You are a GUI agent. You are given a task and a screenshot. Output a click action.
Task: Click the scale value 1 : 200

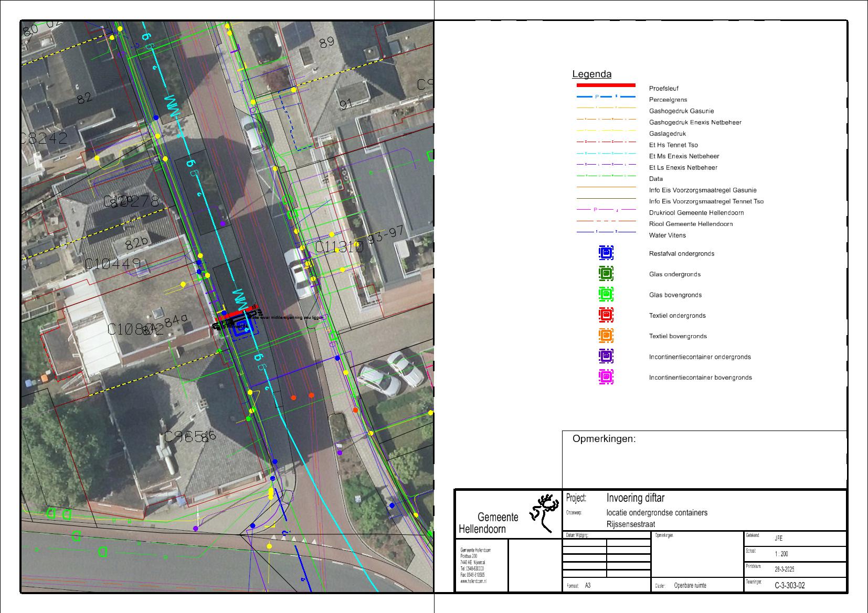781,554
